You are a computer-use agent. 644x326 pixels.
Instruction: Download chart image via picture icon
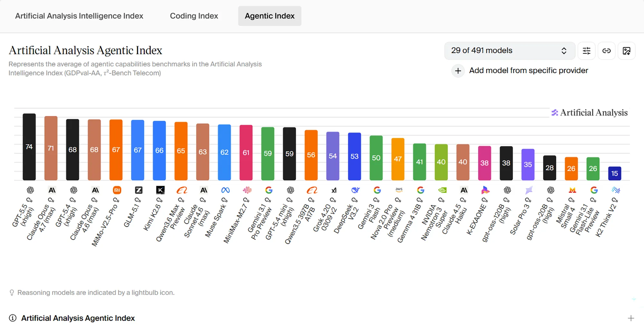626,51
